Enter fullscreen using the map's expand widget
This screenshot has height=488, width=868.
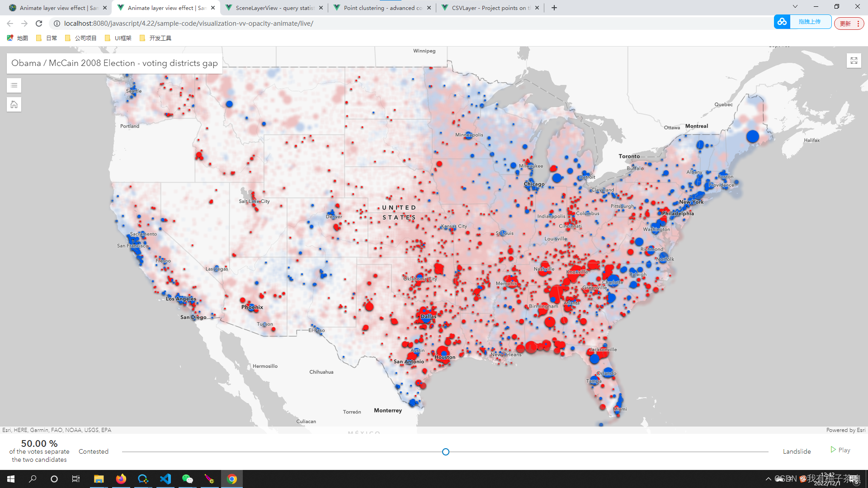[854, 61]
